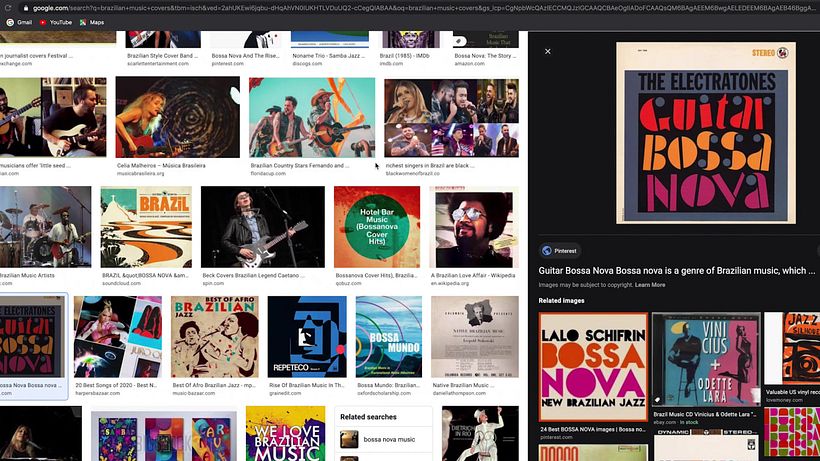Screen dimensions: 820x461
Task: Click the Brazilian Style Cover Band caption
Action: 162,55
